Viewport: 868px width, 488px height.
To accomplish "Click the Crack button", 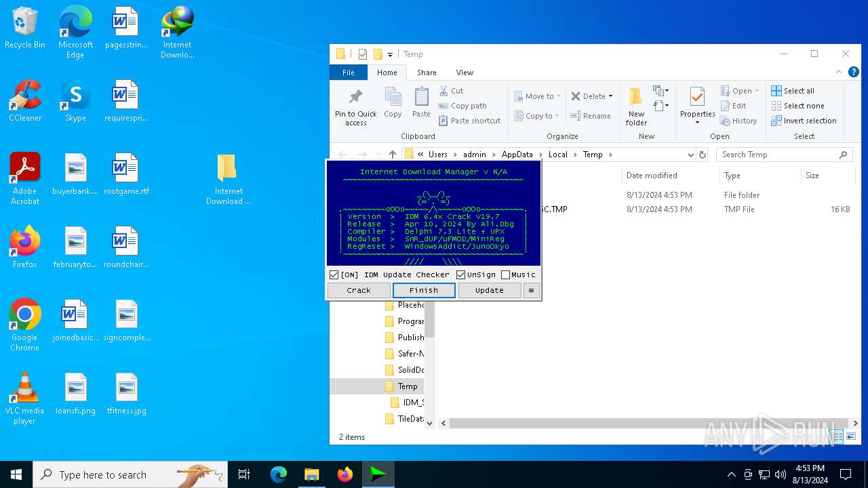I will [x=359, y=290].
